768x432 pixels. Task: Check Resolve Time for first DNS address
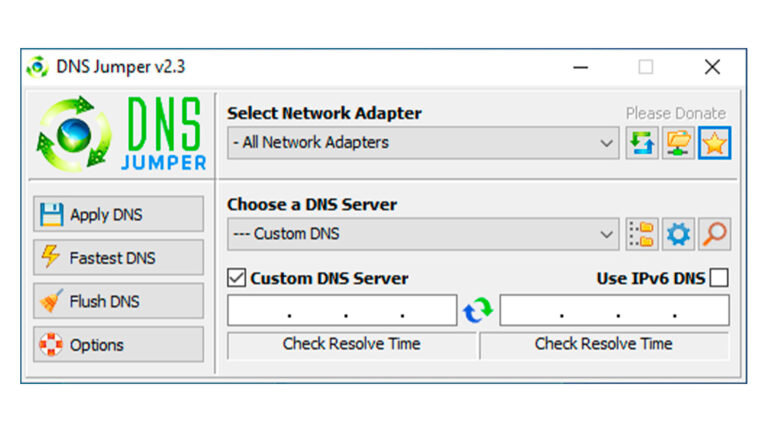[x=352, y=345]
